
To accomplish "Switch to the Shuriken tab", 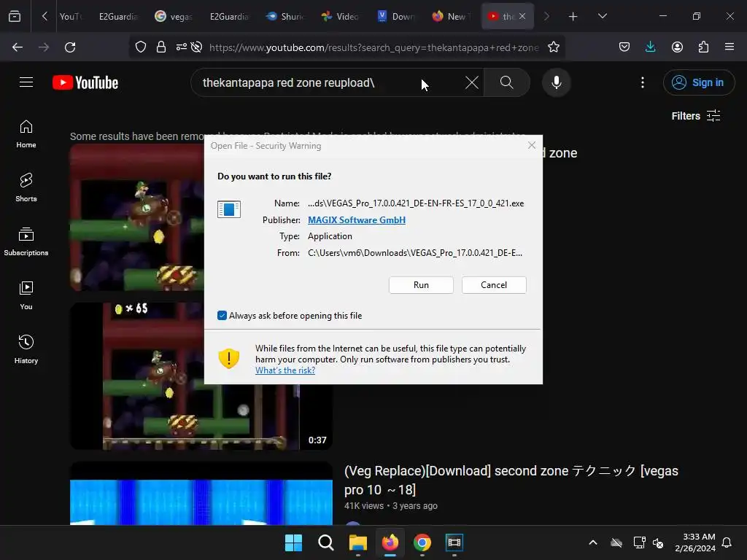I will (x=285, y=17).
